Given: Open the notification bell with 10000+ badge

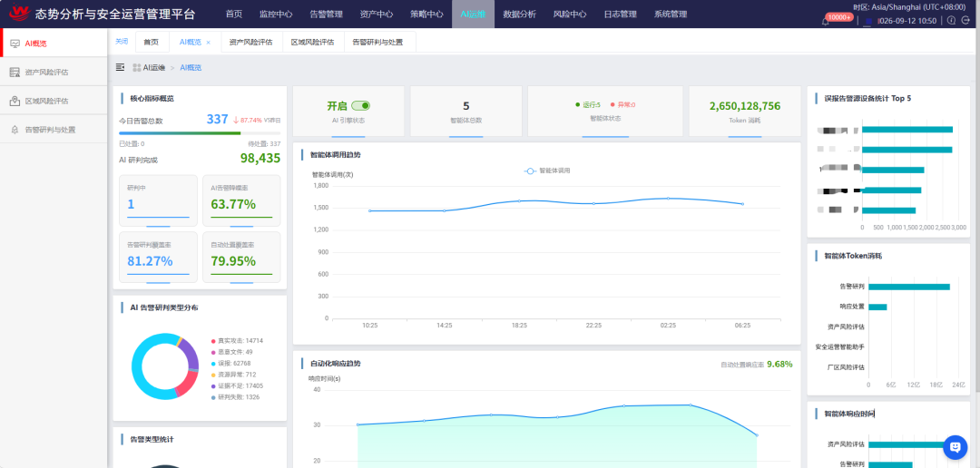Looking at the screenshot, I should click(825, 21).
